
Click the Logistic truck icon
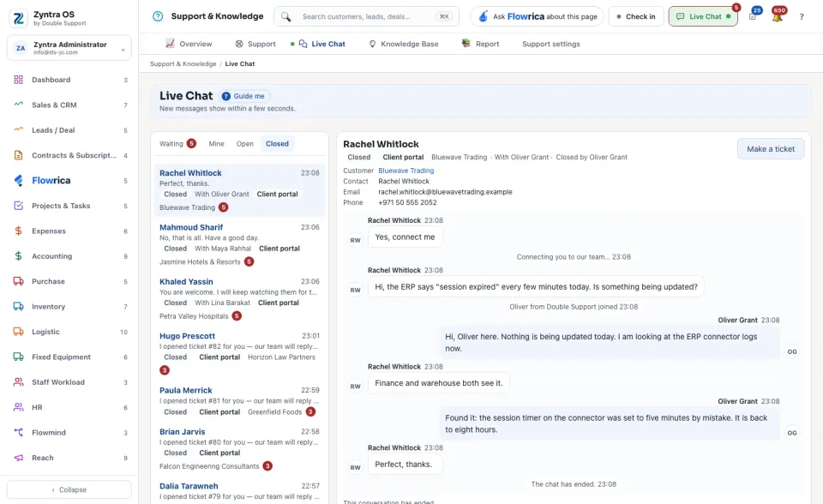pyautogui.click(x=18, y=332)
